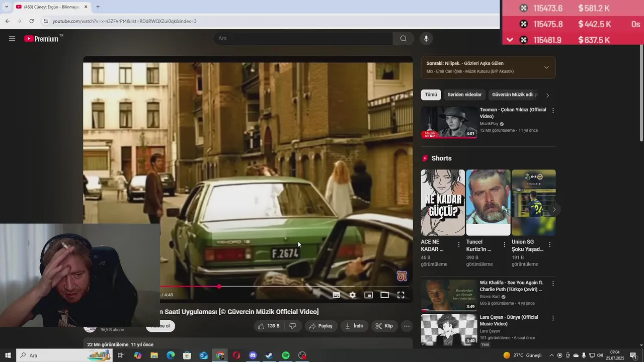The height and width of the screenshot is (362, 644).
Task: Open File Explorer from the taskbar
Action: click(x=154, y=355)
